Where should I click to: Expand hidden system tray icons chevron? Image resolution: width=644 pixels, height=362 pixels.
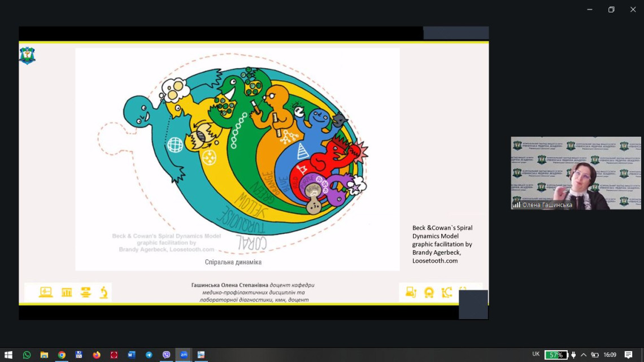click(x=584, y=355)
